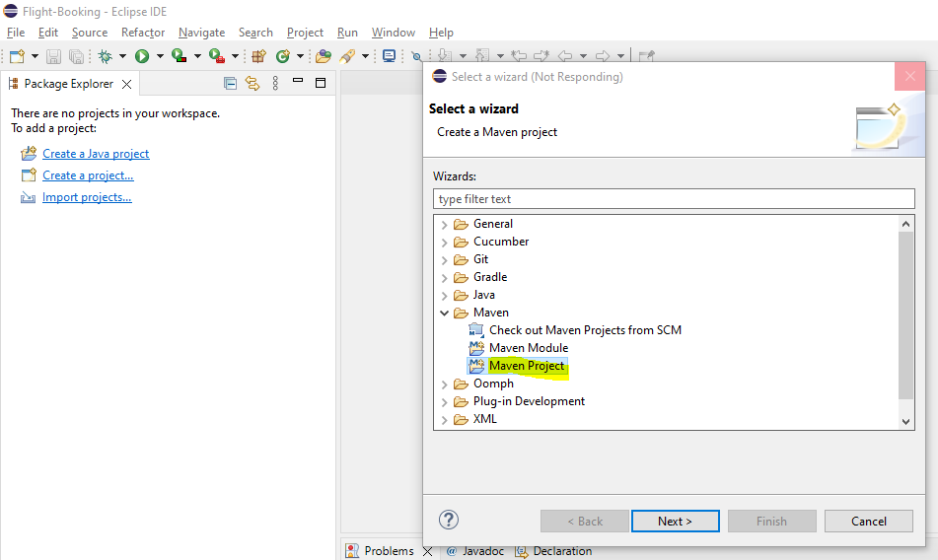Click the Next > button
This screenshot has width=938, height=560.
point(676,522)
